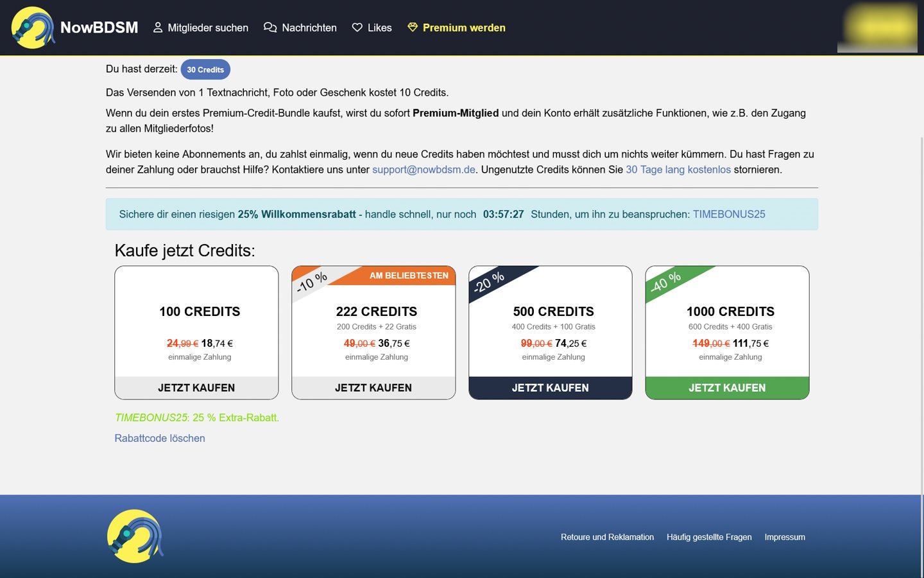The width and height of the screenshot is (924, 578).
Task: Click the NowBDSM site name text
Action: pos(99,28)
